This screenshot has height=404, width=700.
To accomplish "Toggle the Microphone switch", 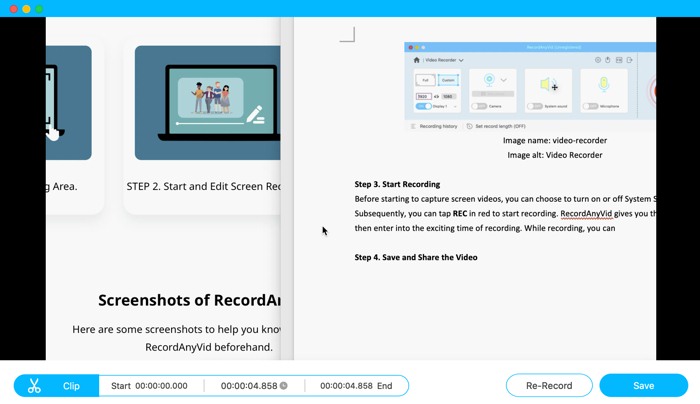I will pos(590,106).
